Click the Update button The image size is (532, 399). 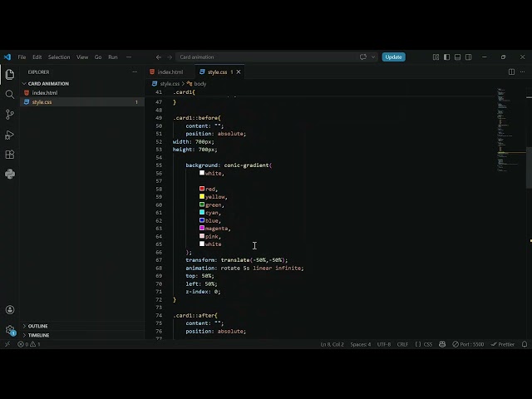(x=393, y=57)
